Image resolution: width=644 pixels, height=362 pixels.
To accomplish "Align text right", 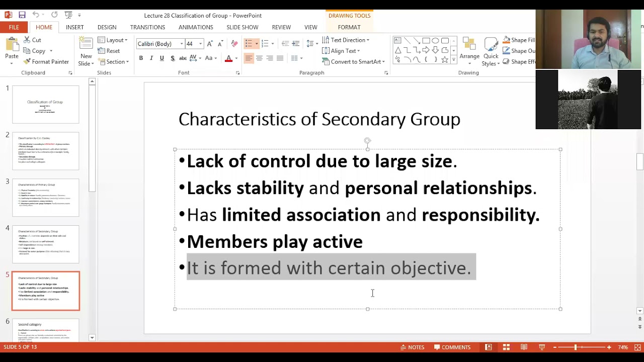I will click(x=270, y=58).
